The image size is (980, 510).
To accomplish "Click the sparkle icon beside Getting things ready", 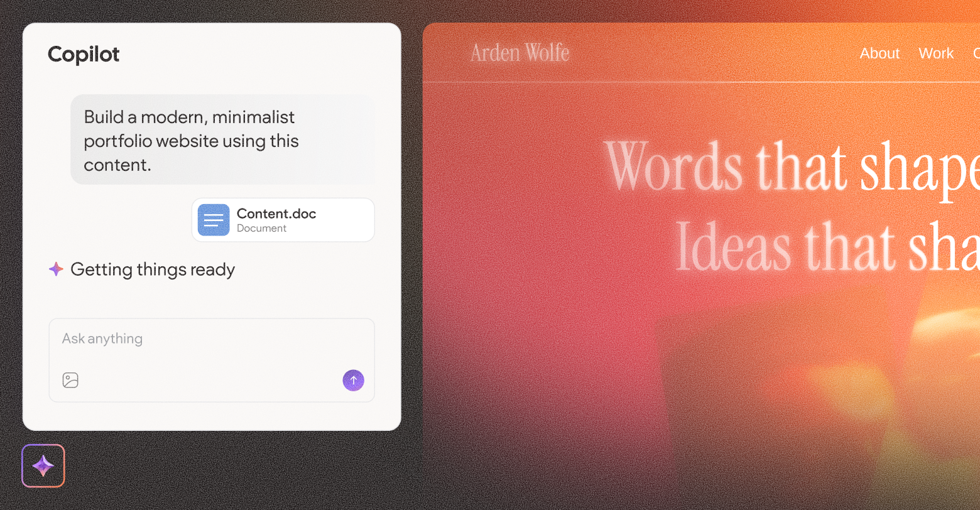I will 56,269.
